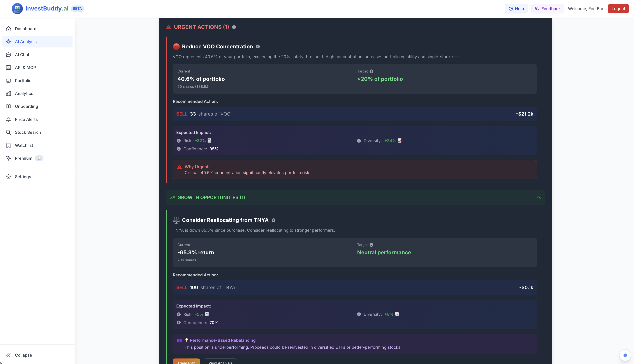Open Price Alerts from the sidebar

pyautogui.click(x=26, y=119)
